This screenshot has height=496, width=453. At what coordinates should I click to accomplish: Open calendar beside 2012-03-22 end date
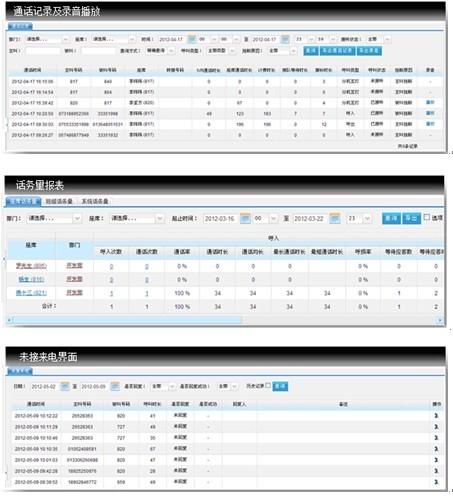(x=335, y=219)
